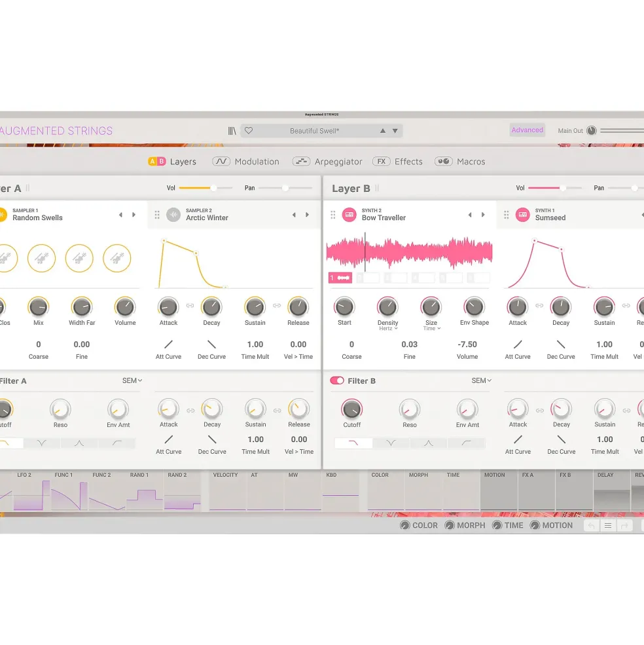This screenshot has width=644, height=645.
Task: Open the preset browser library icon
Action: pos(232,131)
